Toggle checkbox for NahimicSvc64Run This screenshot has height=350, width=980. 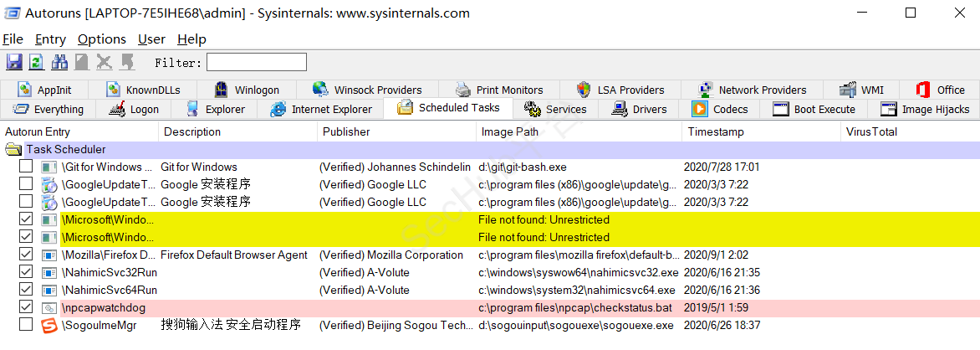(26, 289)
